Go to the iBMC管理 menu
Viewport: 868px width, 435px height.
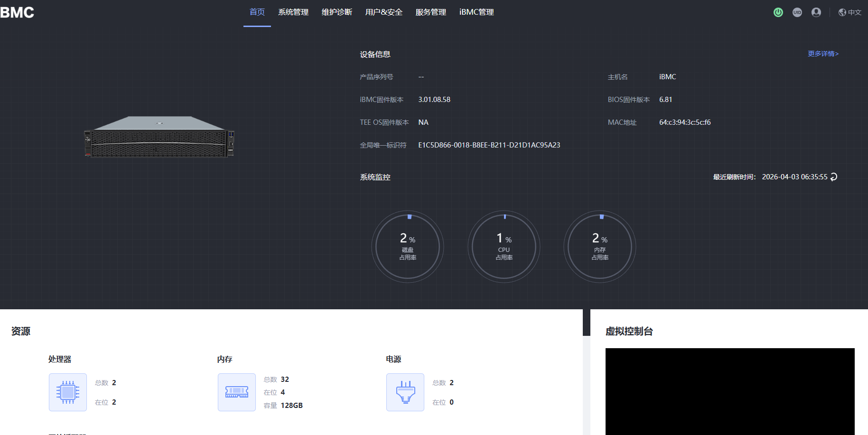click(476, 12)
